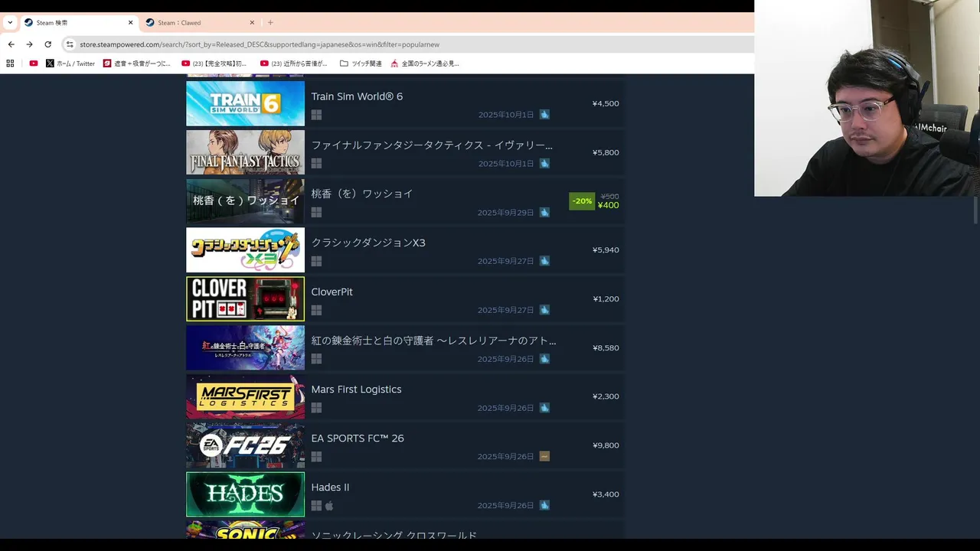
Task: Switch to the Steam：Clawed tab
Action: (201, 22)
